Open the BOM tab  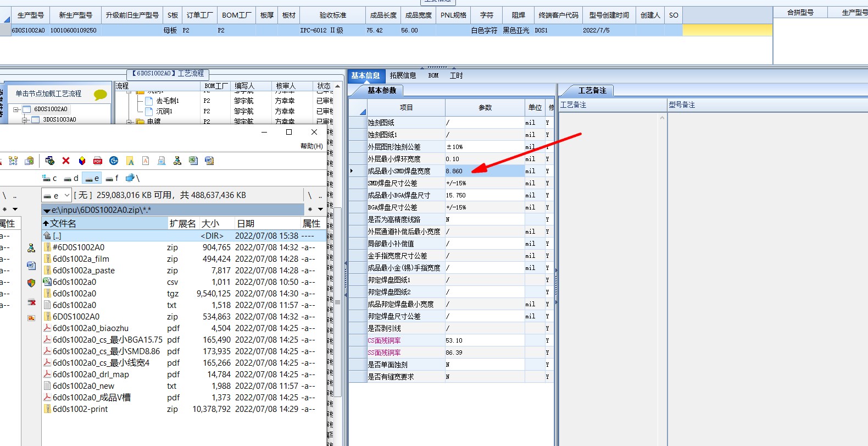(x=433, y=76)
